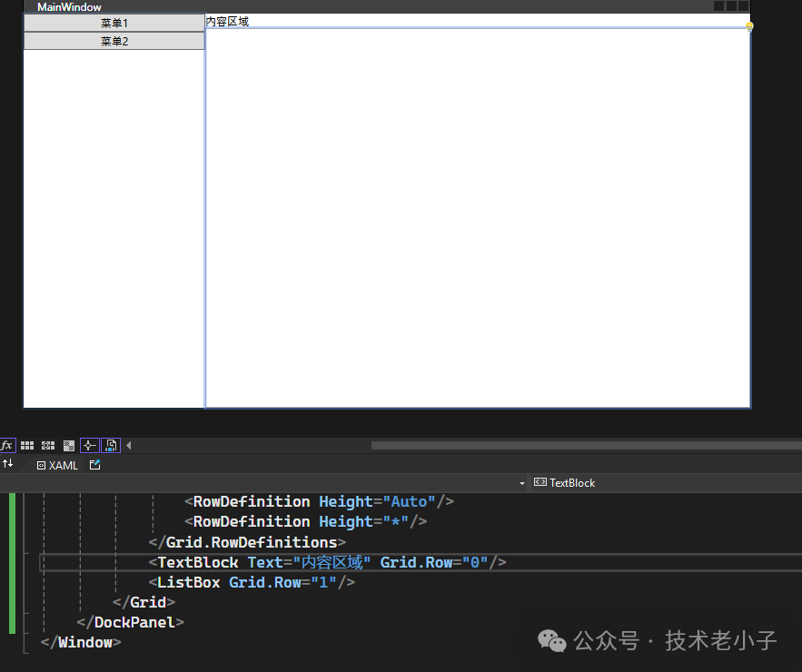Click the TextBlock line in the code editor

coord(327,562)
